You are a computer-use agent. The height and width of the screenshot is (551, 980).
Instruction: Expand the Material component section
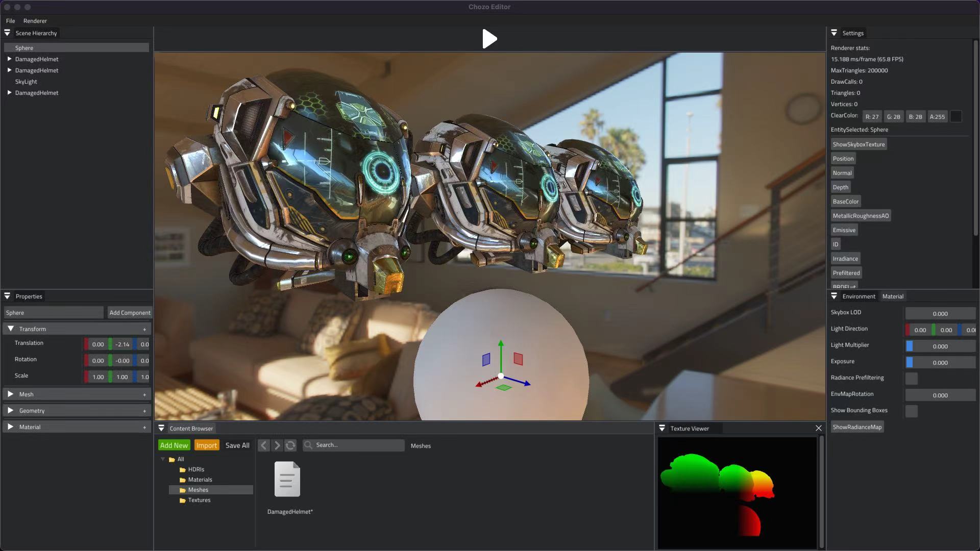[x=11, y=427]
